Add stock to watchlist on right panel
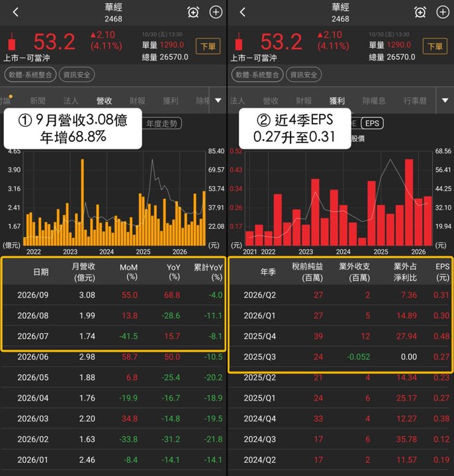This screenshot has height=476, width=454. click(443, 12)
